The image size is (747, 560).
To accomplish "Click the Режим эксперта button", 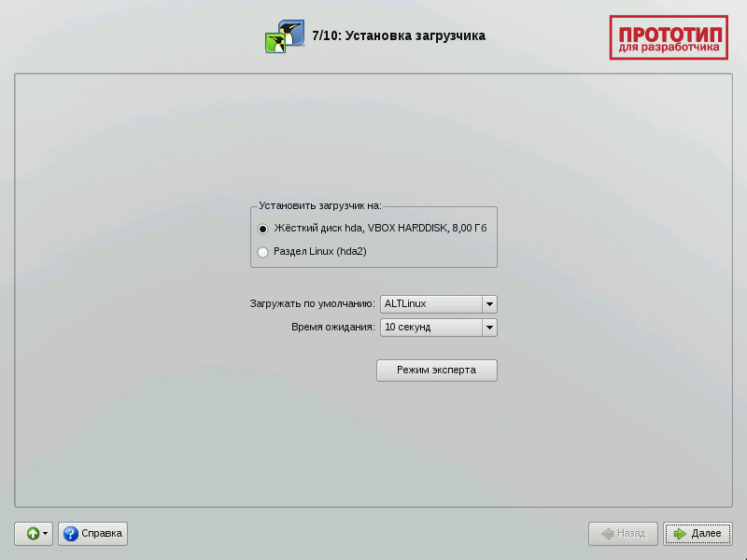I will point(436,370).
